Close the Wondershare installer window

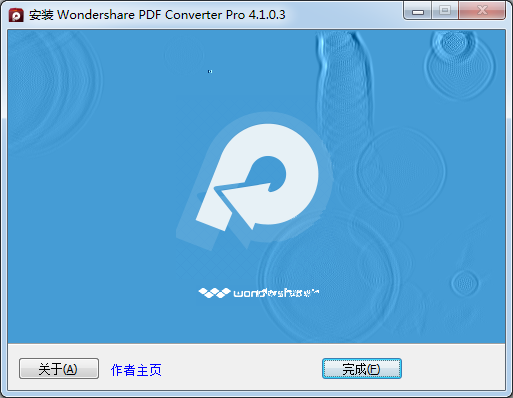[x=482, y=11]
